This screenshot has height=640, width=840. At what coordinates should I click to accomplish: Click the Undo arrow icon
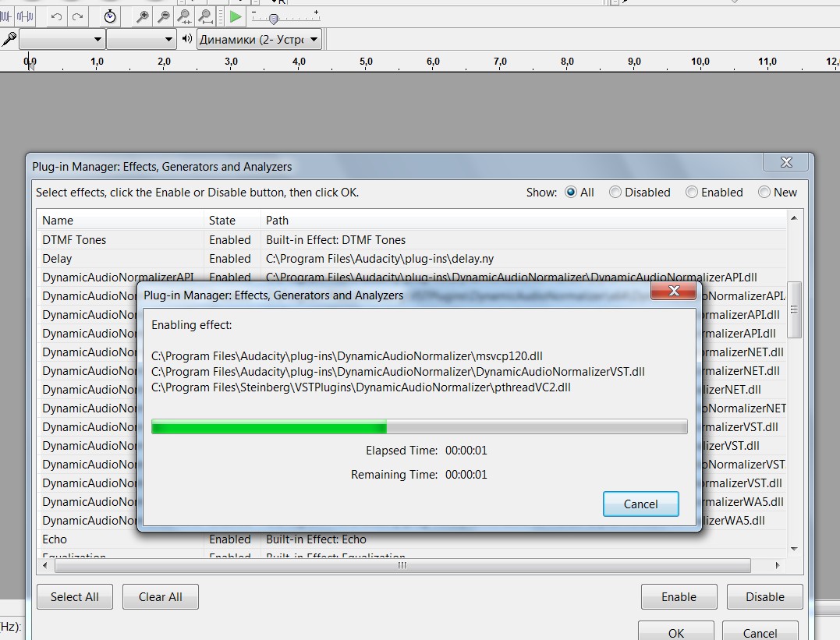pos(56,16)
